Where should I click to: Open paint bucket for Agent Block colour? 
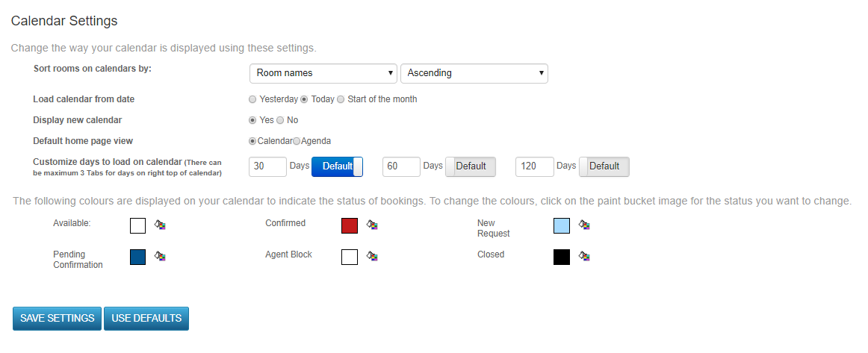(x=372, y=256)
